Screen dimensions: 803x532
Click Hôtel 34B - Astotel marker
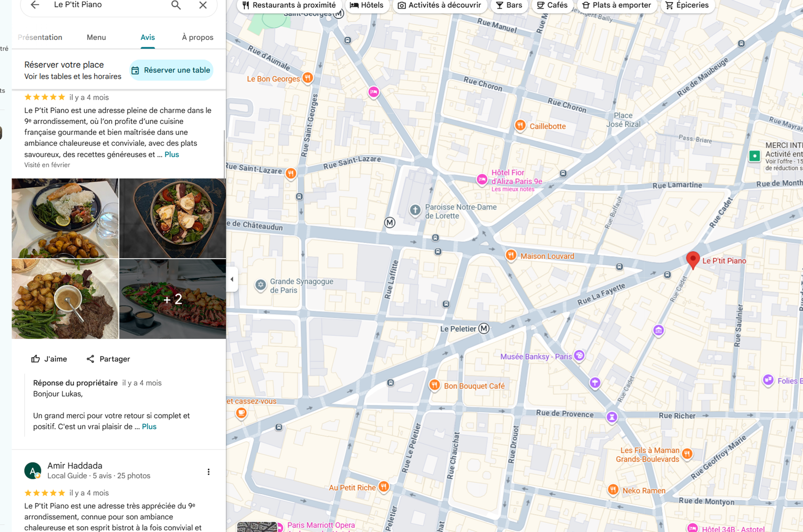tap(693, 528)
